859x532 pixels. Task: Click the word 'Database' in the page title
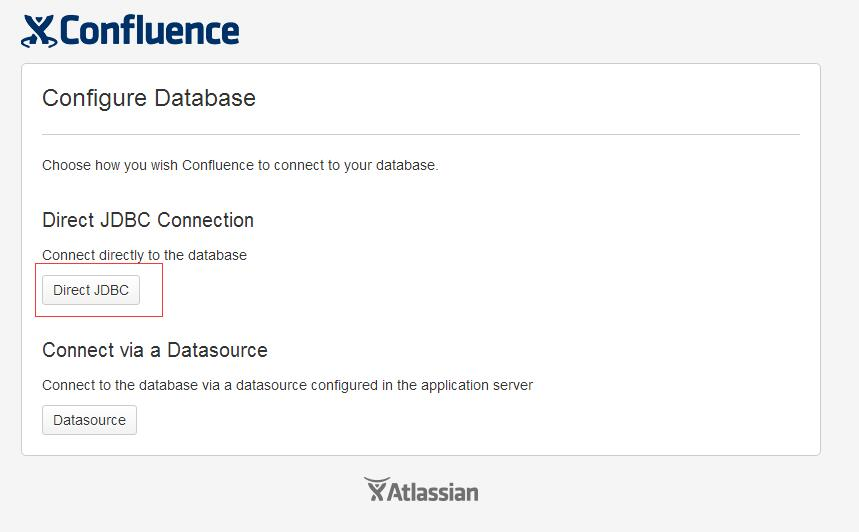click(x=205, y=99)
